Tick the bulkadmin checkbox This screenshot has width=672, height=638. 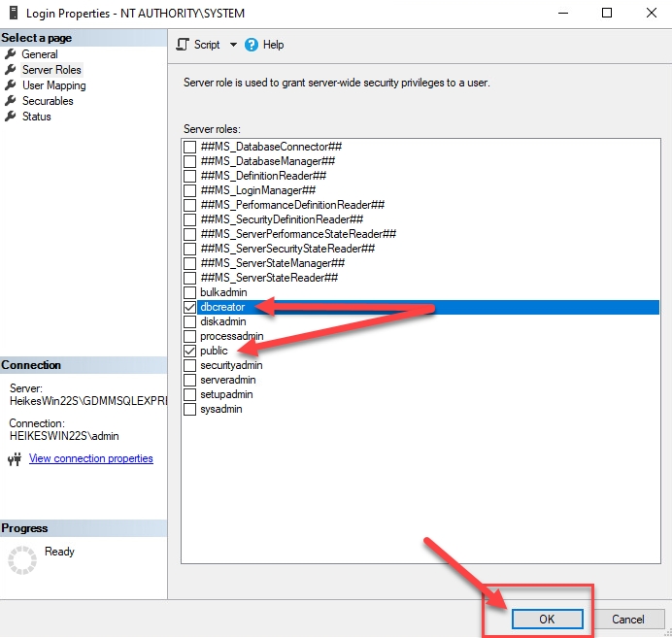click(190, 292)
